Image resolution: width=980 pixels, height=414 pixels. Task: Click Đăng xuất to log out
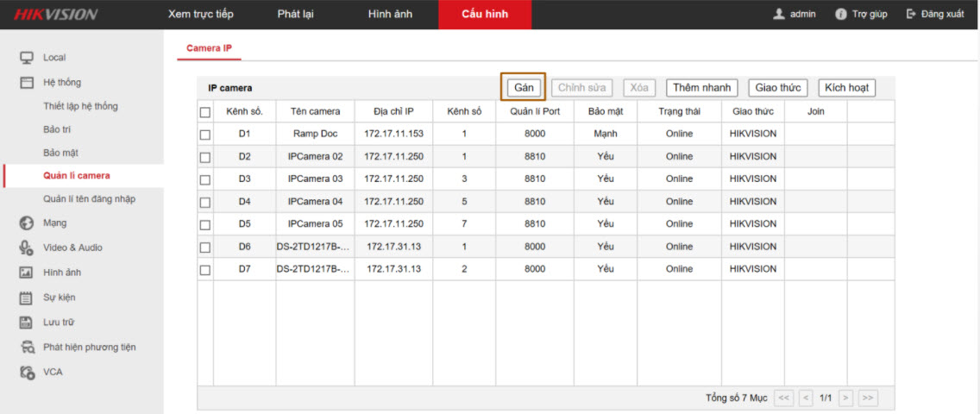click(935, 15)
